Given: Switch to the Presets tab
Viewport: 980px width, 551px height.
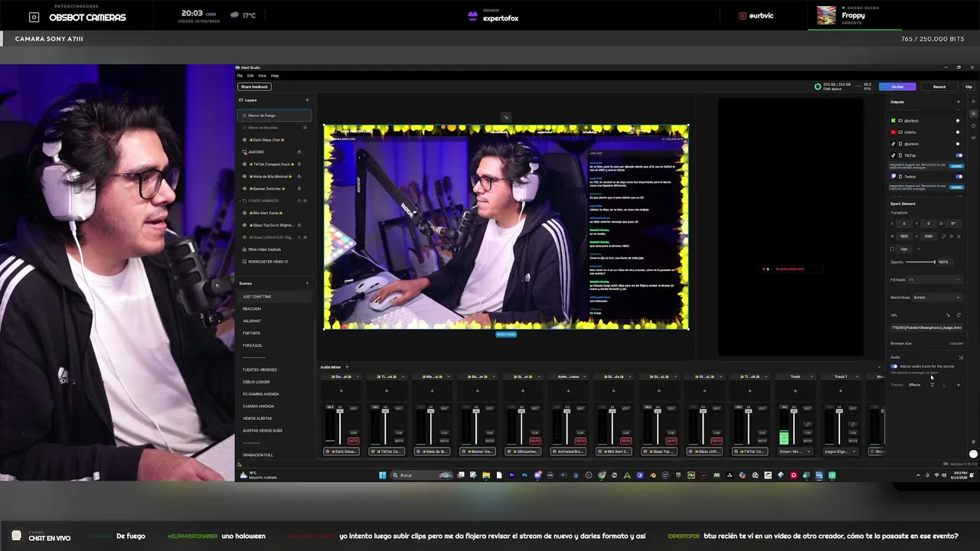Looking at the screenshot, I should pyautogui.click(x=897, y=385).
